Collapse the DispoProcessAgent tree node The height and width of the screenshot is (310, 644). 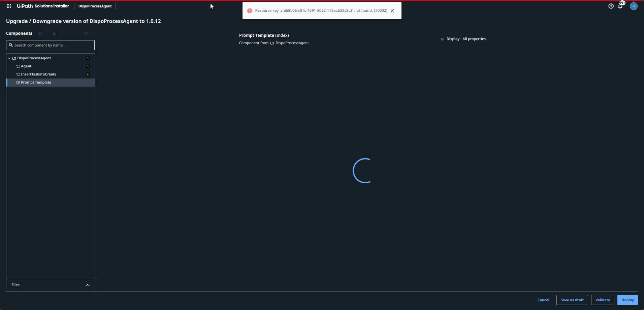coord(9,58)
